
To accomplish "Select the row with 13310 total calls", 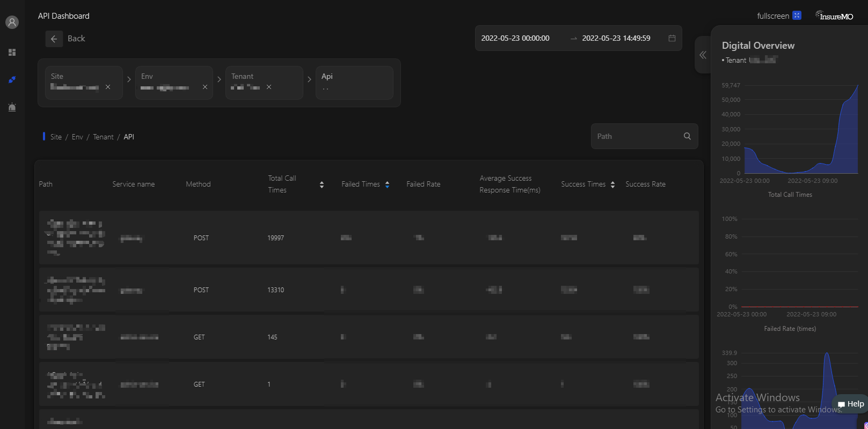I will (x=369, y=290).
